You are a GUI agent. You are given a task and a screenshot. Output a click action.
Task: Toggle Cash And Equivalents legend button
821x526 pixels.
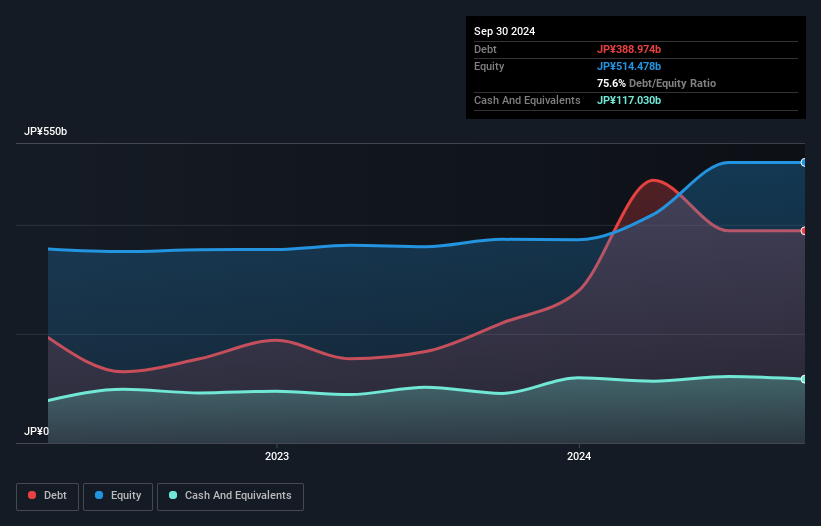pyautogui.click(x=230, y=496)
